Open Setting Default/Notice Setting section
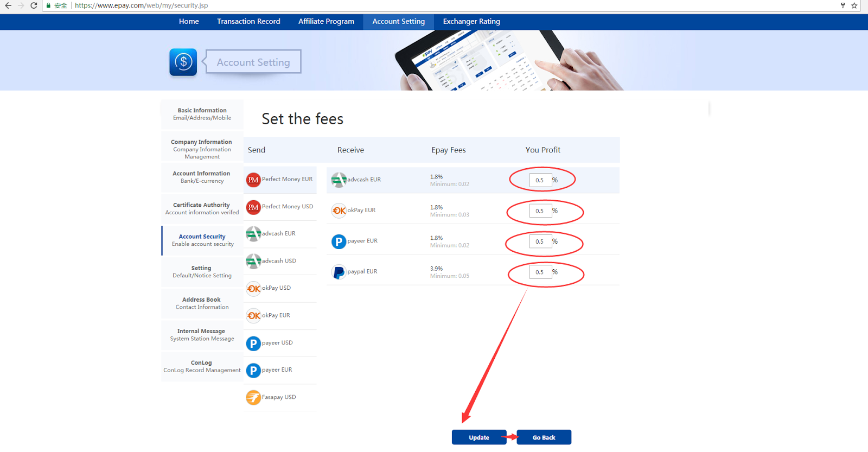 [202, 271]
